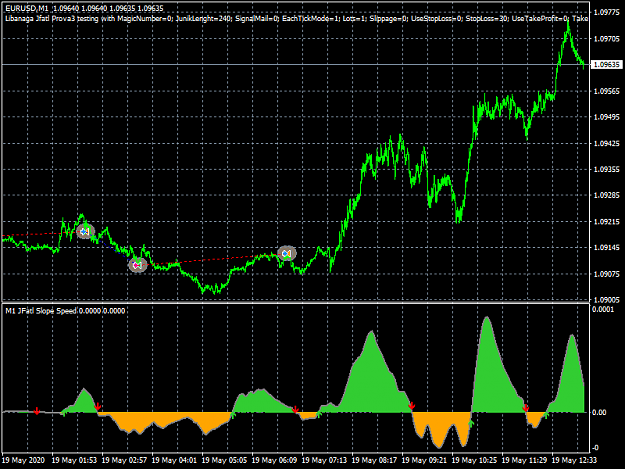
Task: Click the 19 May 02:57 time label
Action: point(124,460)
